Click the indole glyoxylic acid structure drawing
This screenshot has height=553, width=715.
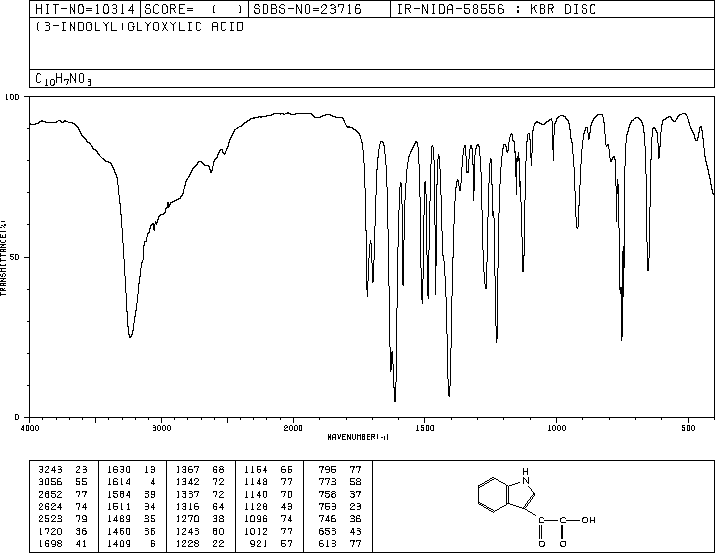537,507
